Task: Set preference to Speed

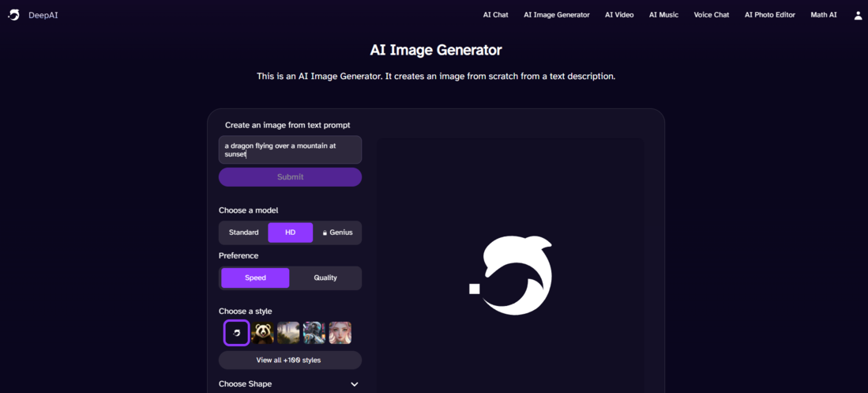Action: coord(255,278)
